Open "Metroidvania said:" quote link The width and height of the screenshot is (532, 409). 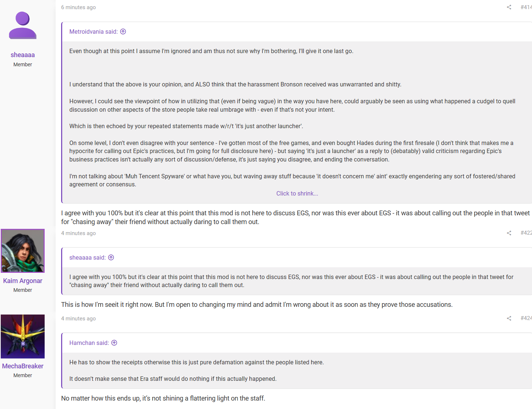click(94, 31)
